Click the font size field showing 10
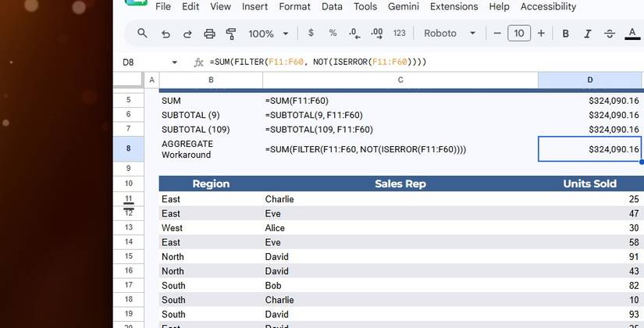 (519, 34)
